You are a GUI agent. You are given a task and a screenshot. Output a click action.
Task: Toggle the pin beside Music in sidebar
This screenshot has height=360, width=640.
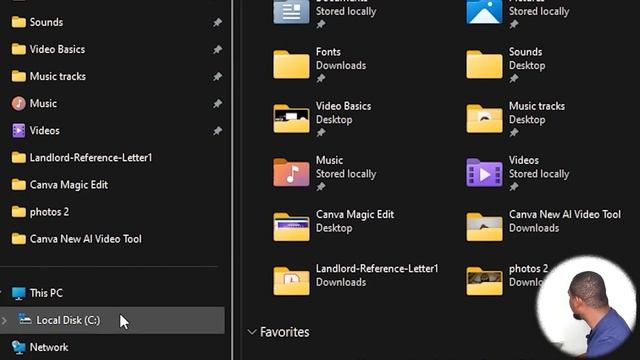tap(217, 104)
